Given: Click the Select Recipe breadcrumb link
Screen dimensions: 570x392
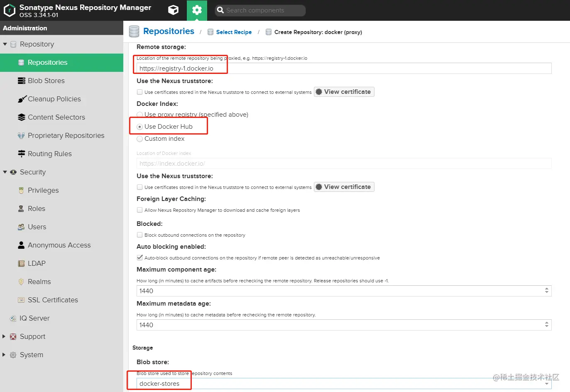Looking at the screenshot, I should [x=234, y=32].
